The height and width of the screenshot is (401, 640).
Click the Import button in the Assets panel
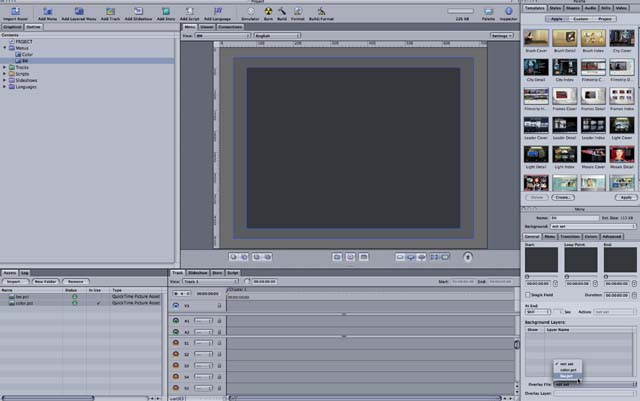tap(14, 282)
